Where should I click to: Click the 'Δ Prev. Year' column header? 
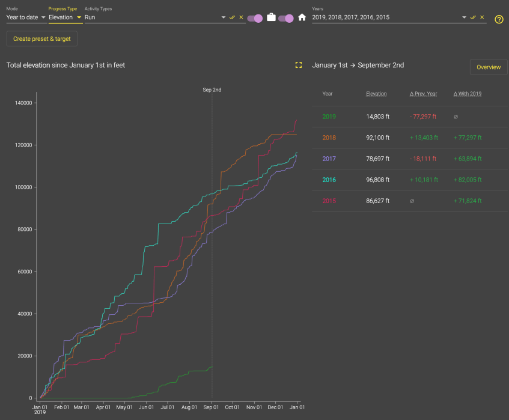click(x=423, y=94)
